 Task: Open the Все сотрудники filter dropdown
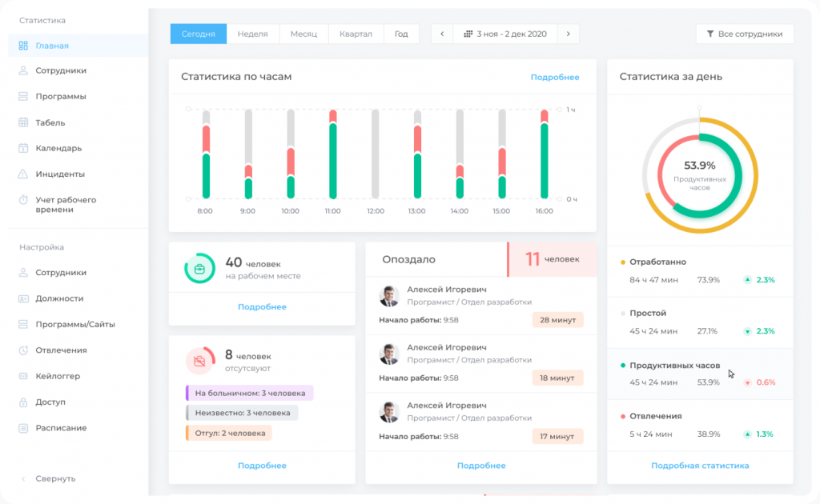pyautogui.click(x=745, y=34)
